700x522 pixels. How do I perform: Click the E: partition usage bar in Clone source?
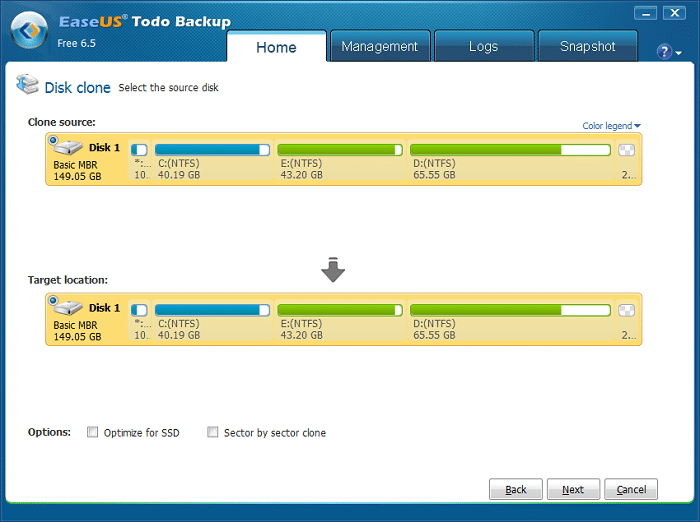click(x=340, y=150)
